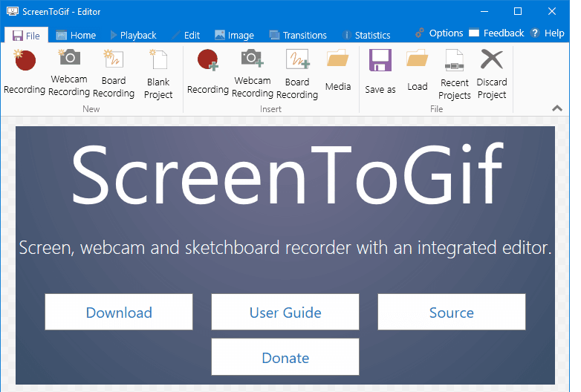Start a new screen Recording in the New group
The width and height of the screenshot is (581, 392).
(x=25, y=73)
